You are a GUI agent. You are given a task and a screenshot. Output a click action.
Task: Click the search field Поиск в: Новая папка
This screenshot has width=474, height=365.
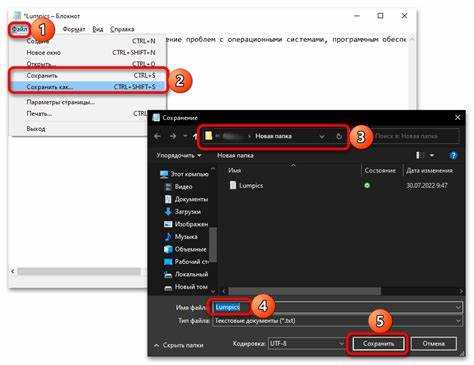(x=417, y=136)
